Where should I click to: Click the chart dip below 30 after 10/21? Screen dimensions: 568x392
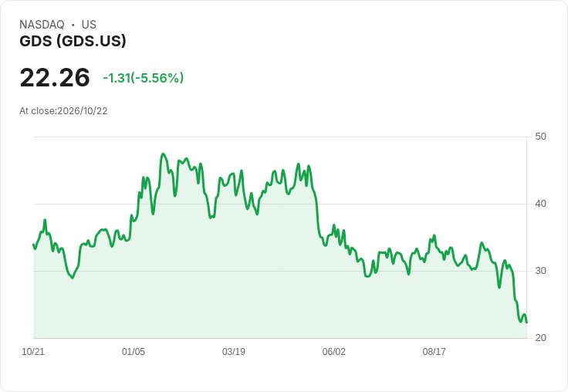click(x=73, y=278)
